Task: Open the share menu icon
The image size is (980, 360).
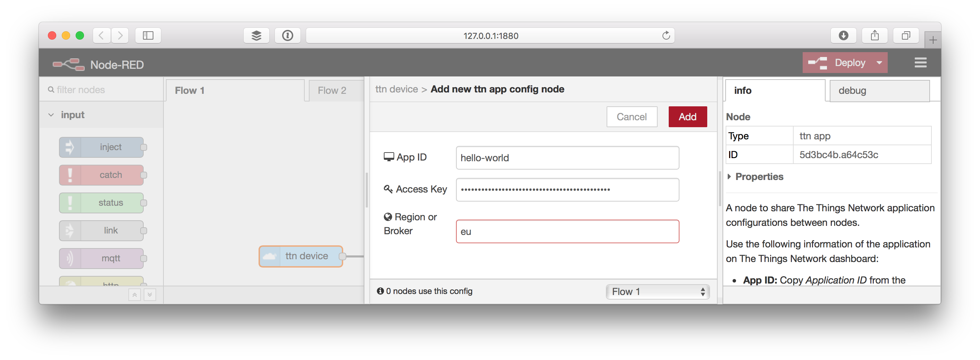Action: [x=875, y=35]
